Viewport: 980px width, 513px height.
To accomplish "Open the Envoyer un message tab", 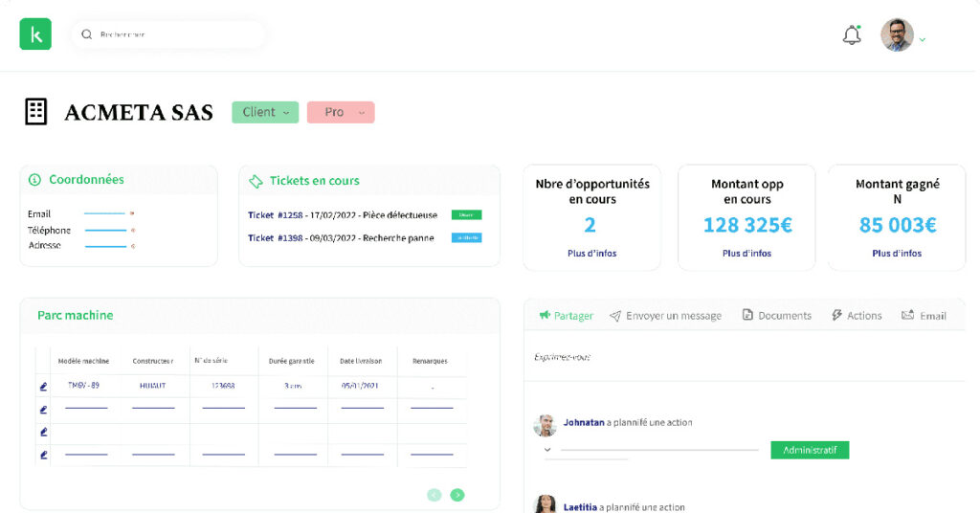I will 665,316.
